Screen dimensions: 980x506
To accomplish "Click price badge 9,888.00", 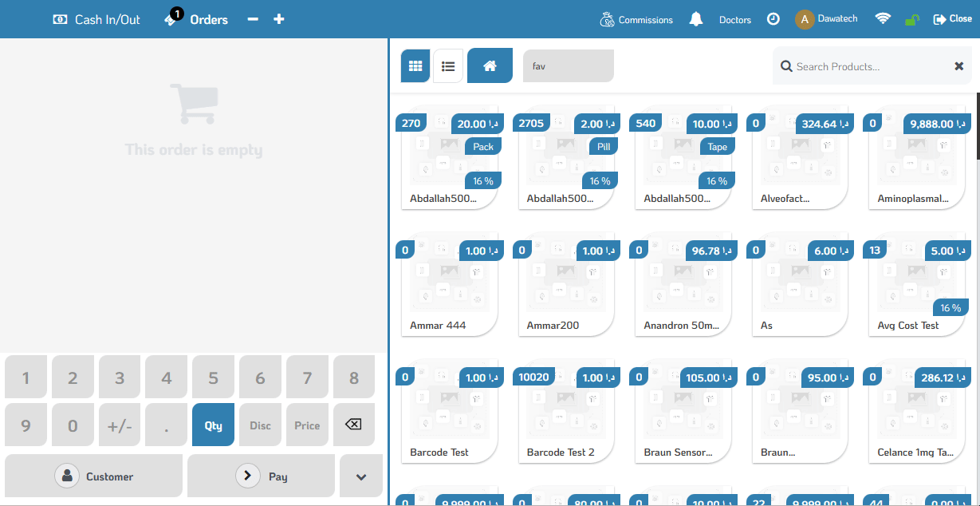I will tap(937, 124).
